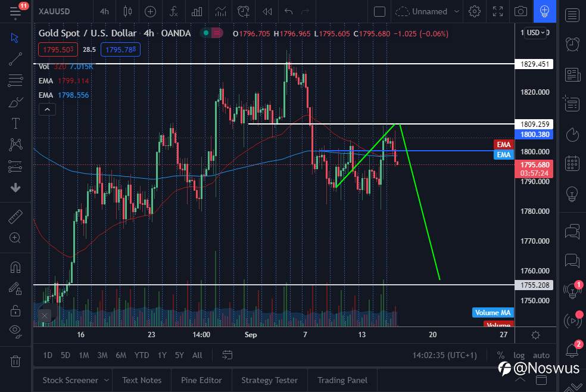Open the hamburger main menu
Screen dimensions: 586x392
15,11
